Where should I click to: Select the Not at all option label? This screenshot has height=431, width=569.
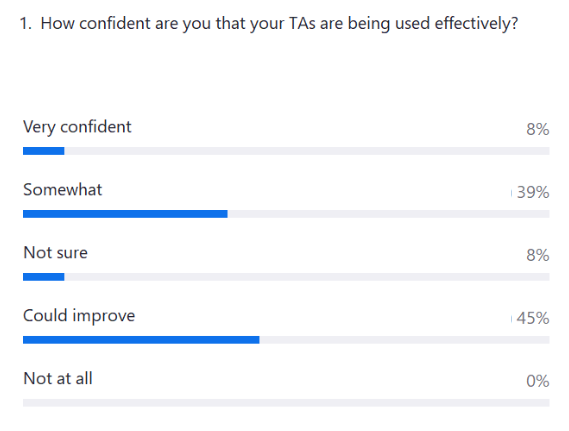click(x=58, y=378)
